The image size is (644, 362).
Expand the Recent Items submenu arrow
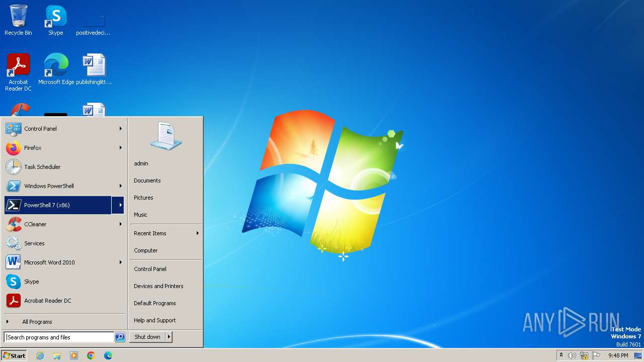[x=198, y=233]
